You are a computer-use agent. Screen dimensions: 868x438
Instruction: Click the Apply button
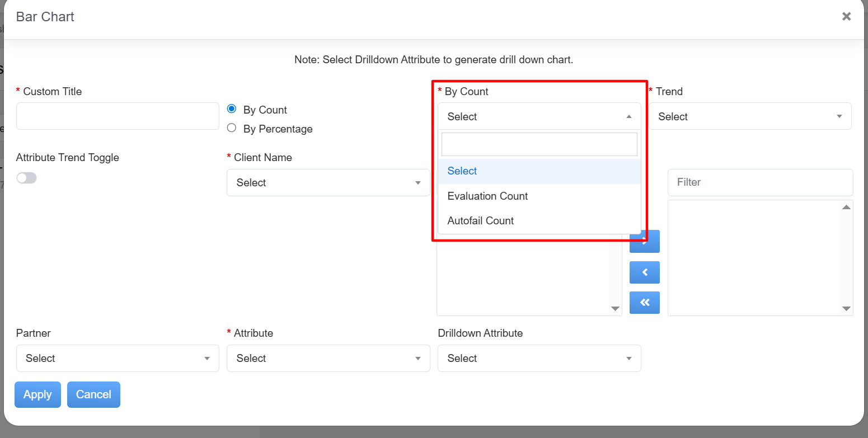pyautogui.click(x=37, y=395)
